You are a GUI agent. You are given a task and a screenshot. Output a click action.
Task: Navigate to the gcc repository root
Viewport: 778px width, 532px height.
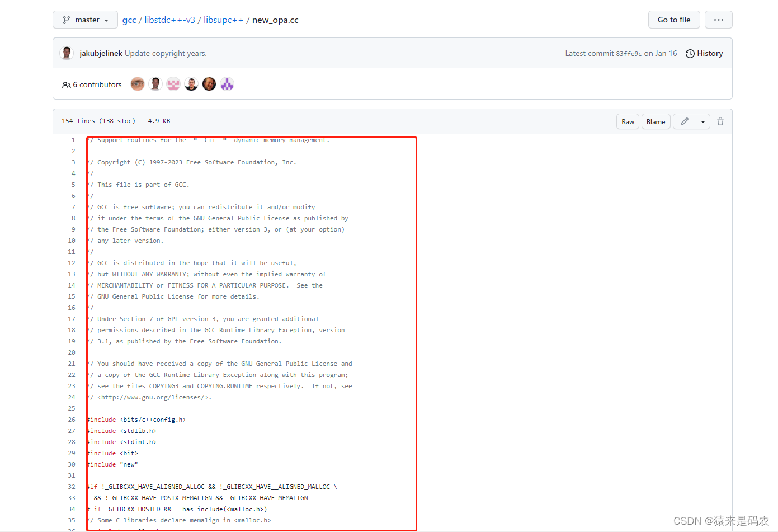coord(129,20)
